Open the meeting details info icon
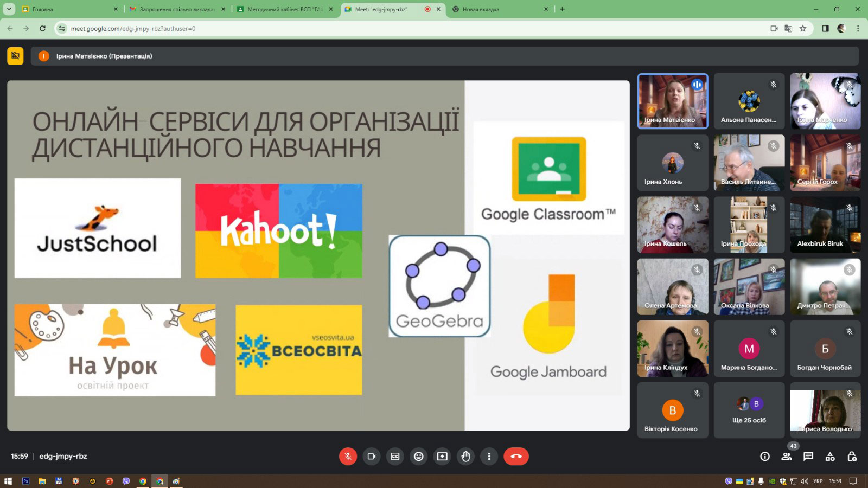 (765, 457)
